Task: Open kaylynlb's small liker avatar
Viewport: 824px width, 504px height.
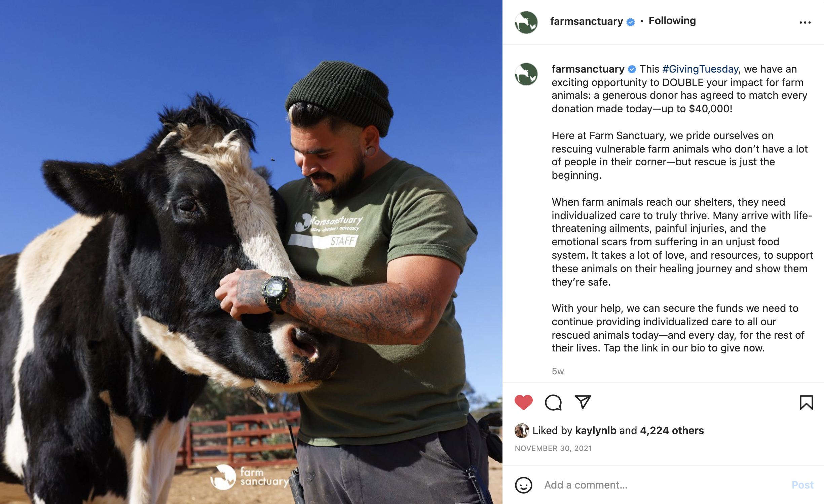Action: coord(522,430)
